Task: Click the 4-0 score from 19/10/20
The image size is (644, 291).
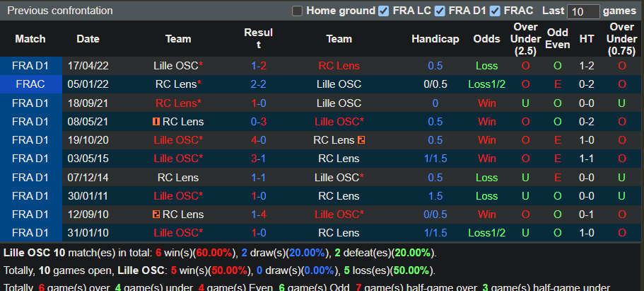Action: 258,140
